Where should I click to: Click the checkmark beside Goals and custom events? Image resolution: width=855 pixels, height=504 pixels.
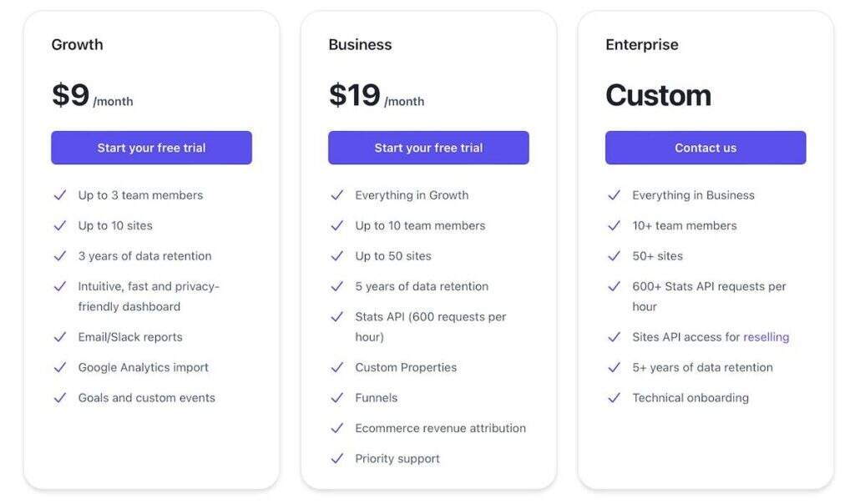tap(60, 398)
